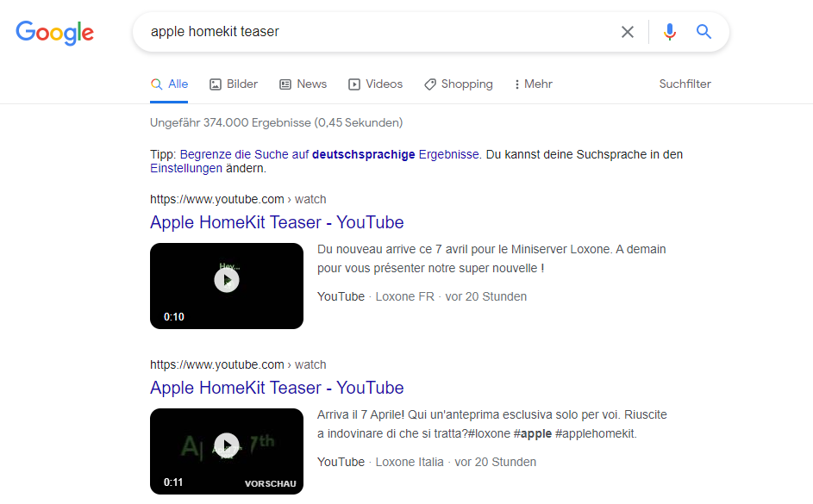Open the Suchfilter options
This screenshot has width=813, height=504.
[x=685, y=84]
